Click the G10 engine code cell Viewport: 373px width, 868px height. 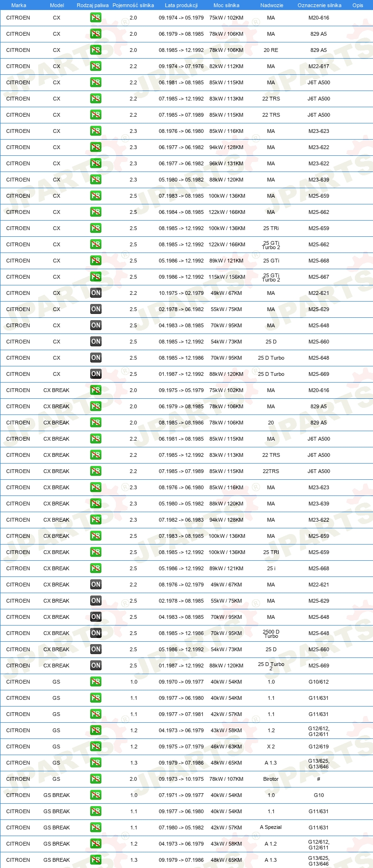pos(319,795)
